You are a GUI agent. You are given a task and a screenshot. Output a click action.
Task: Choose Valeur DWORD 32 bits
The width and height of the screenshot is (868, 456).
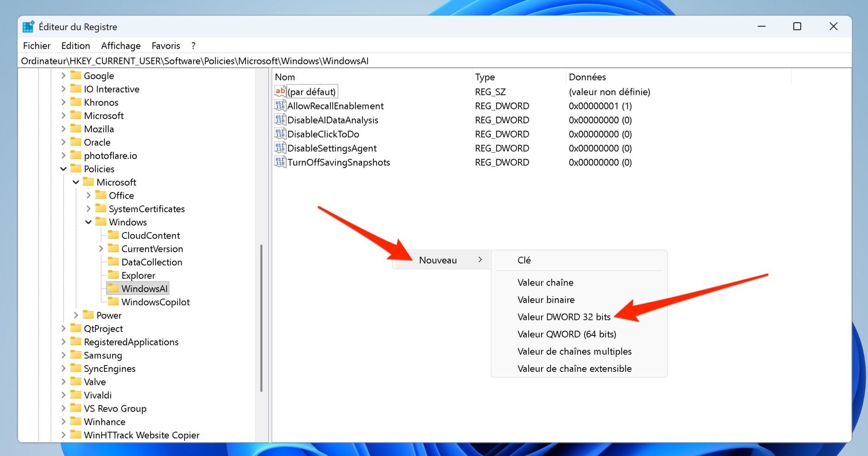pos(564,317)
